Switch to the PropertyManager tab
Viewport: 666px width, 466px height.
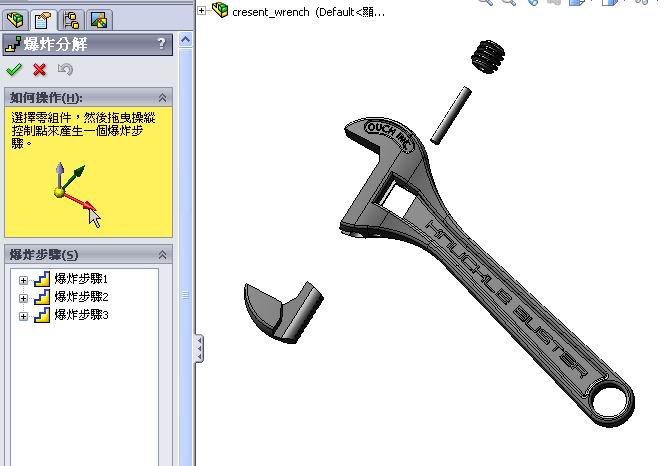[43, 19]
